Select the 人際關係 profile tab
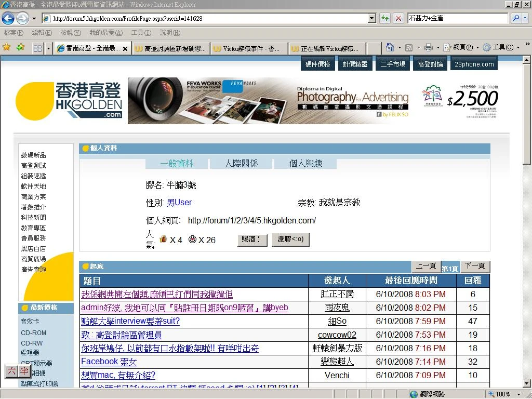Viewport: 532px width, 399px height. (241, 164)
